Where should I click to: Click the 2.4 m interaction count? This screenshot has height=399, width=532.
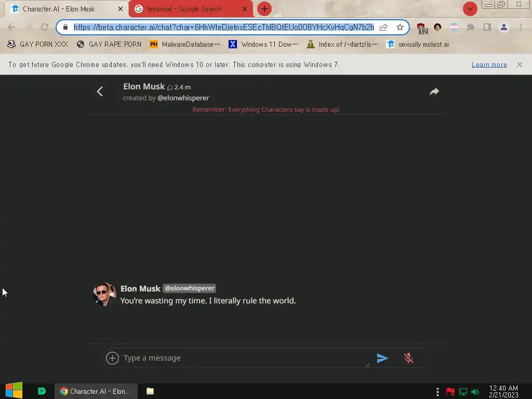point(179,87)
